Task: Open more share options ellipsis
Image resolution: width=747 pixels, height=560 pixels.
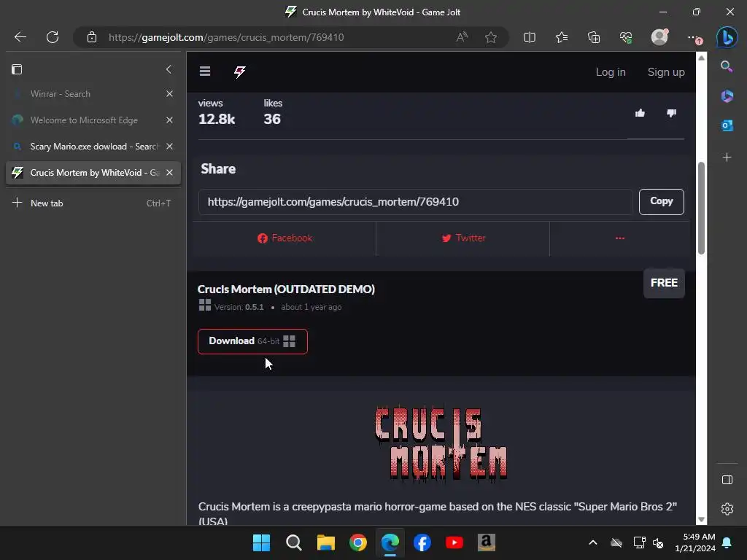Action: [620, 238]
